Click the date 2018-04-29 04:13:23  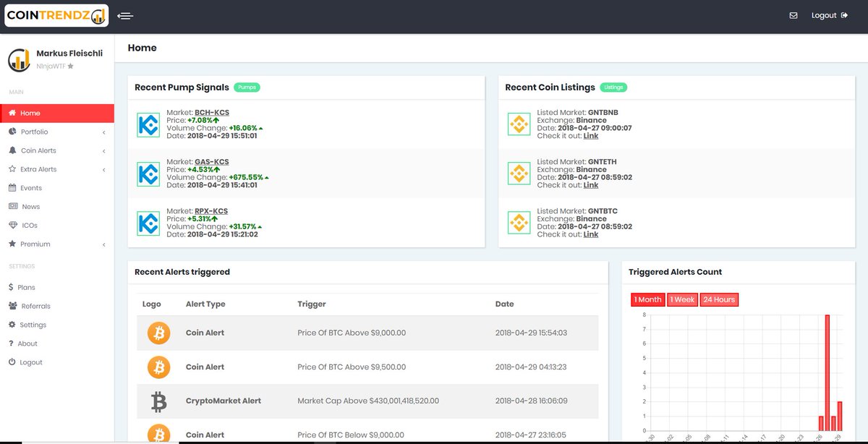(x=531, y=367)
